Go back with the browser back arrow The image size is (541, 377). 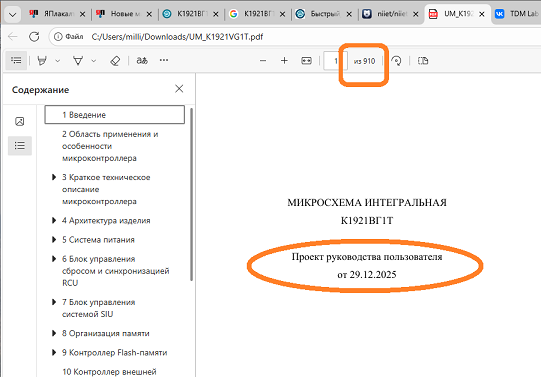pyautogui.click(x=13, y=36)
